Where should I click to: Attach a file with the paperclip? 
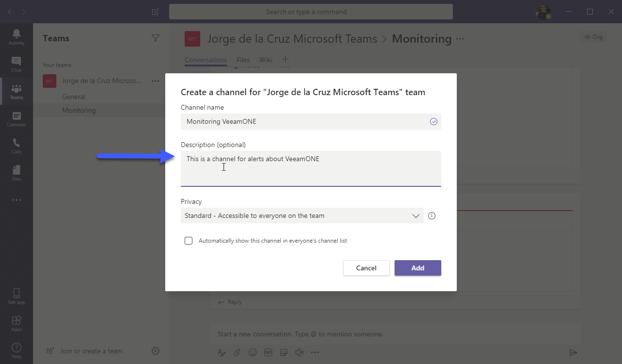point(237,352)
